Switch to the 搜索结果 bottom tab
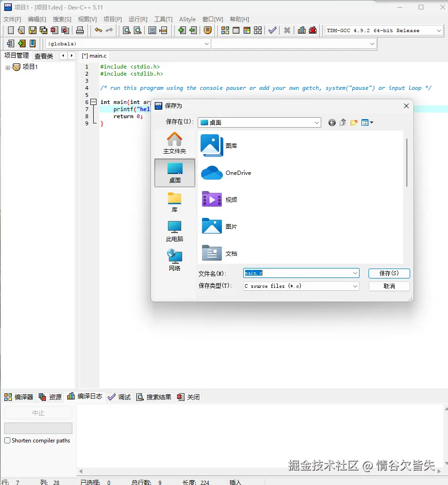 tap(154, 397)
